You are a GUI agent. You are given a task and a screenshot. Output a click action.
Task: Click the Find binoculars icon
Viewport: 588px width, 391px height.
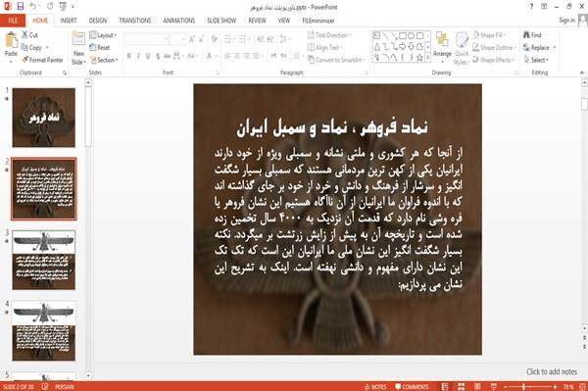point(526,35)
